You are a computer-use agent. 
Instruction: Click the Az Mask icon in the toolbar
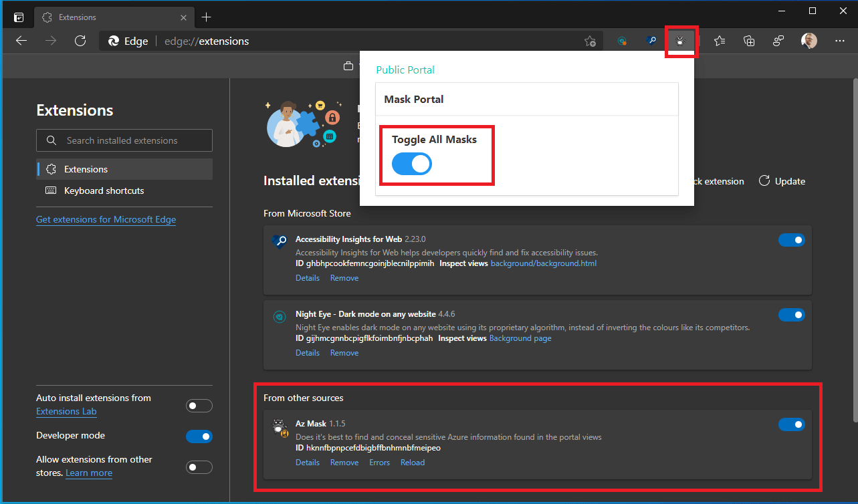681,41
